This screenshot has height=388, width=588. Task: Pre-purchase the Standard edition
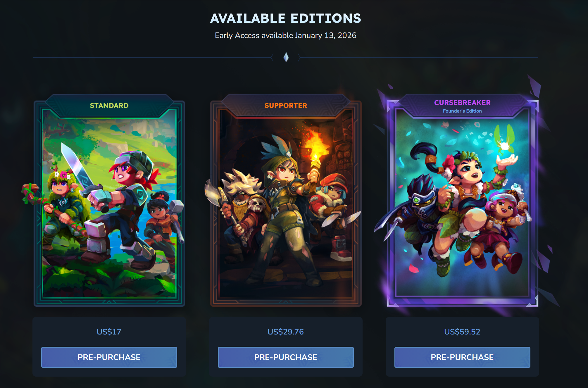pyautogui.click(x=109, y=357)
